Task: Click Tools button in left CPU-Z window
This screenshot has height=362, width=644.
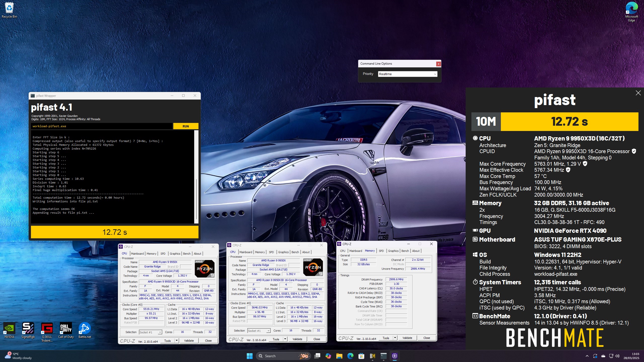Action: pyautogui.click(x=168, y=341)
